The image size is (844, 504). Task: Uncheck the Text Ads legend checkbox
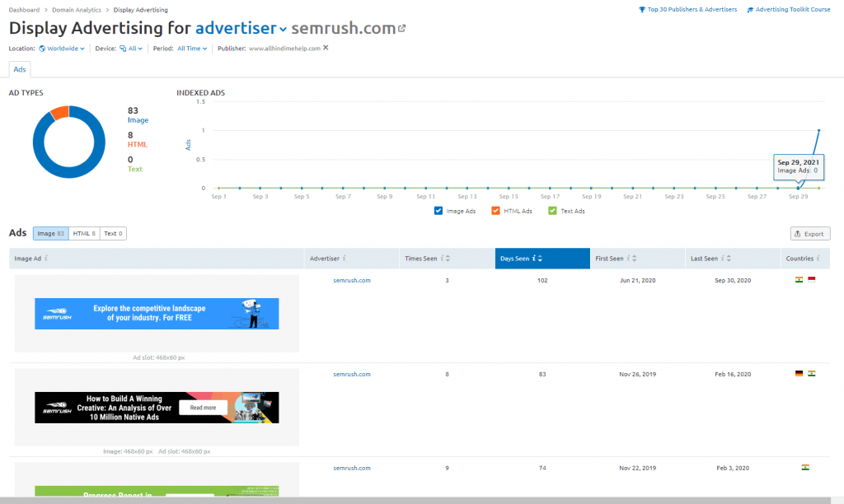click(552, 211)
